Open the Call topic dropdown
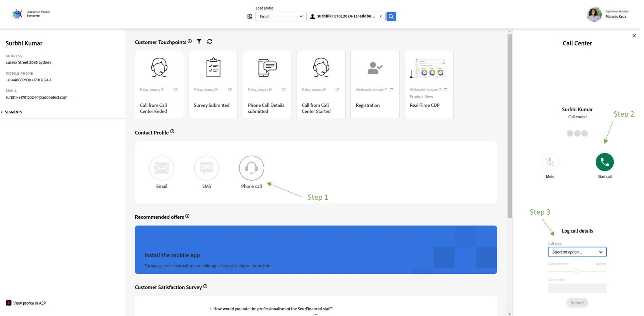644x316 pixels. pyautogui.click(x=577, y=252)
